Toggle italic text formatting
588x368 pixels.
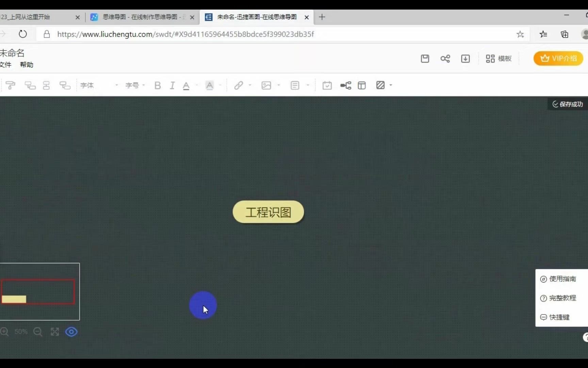(x=172, y=85)
